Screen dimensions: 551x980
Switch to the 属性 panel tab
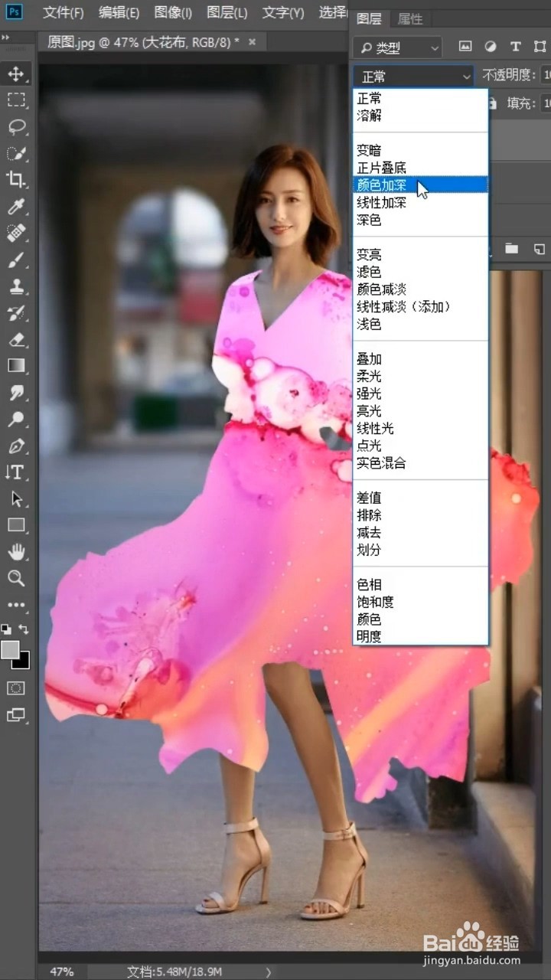tap(410, 19)
